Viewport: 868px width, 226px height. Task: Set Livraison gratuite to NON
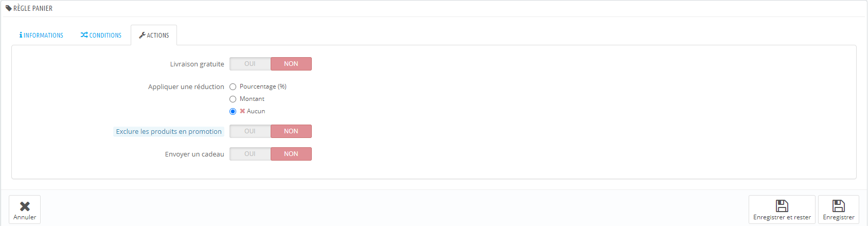click(291, 64)
